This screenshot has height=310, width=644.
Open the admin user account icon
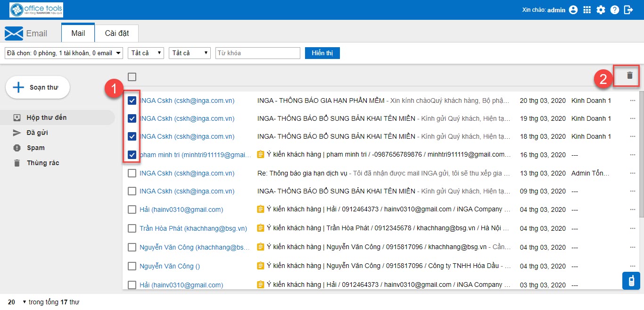[x=573, y=10]
